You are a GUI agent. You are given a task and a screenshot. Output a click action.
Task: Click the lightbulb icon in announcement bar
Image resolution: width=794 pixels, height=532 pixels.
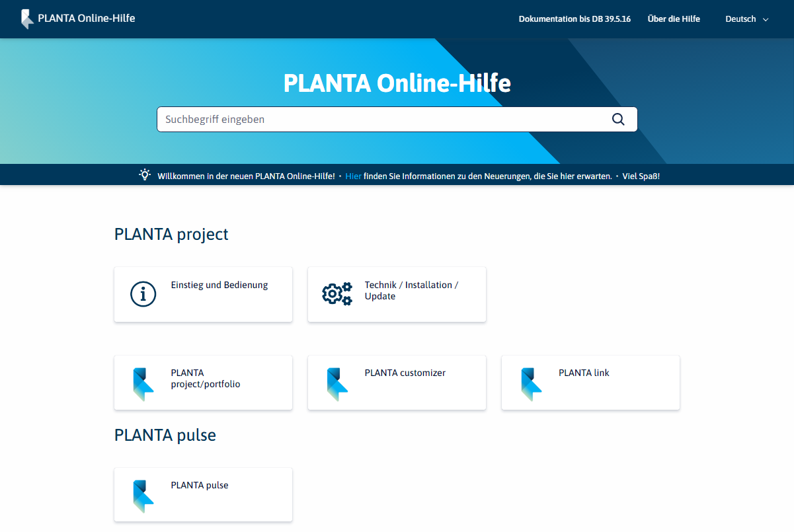point(145,175)
